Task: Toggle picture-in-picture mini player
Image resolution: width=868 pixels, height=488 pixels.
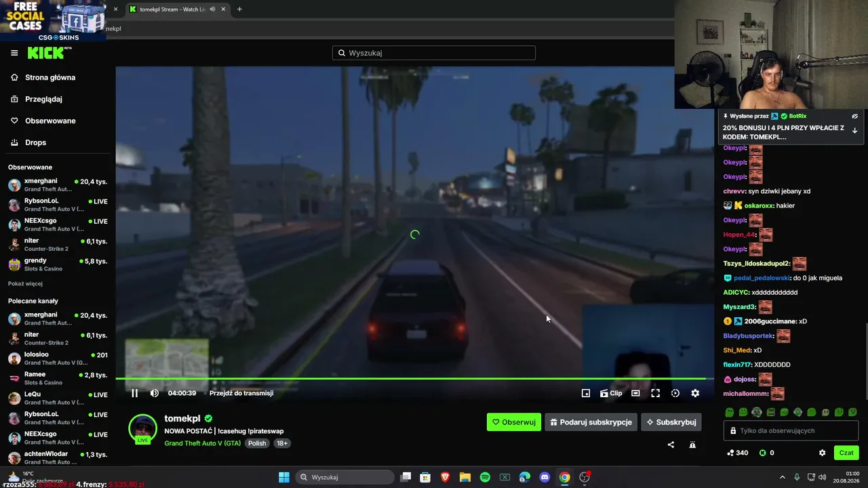Action: coord(586,393)
